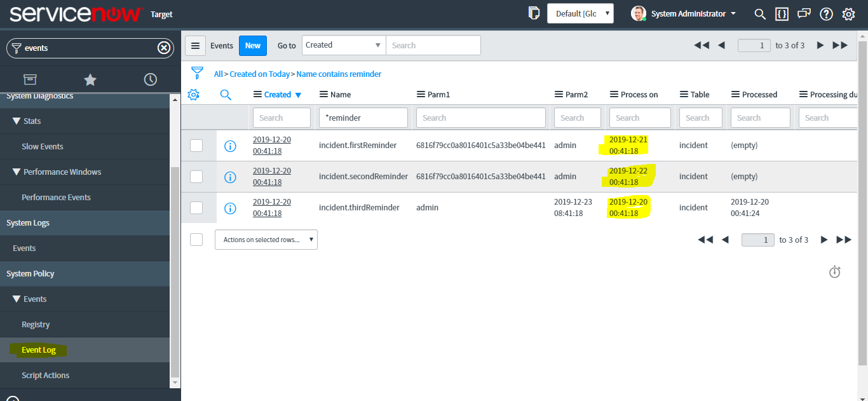This screenshot has width=868, height=401.
Task: Check the select-all checkbox near Actions dropdown
Action: click(196, 240)
